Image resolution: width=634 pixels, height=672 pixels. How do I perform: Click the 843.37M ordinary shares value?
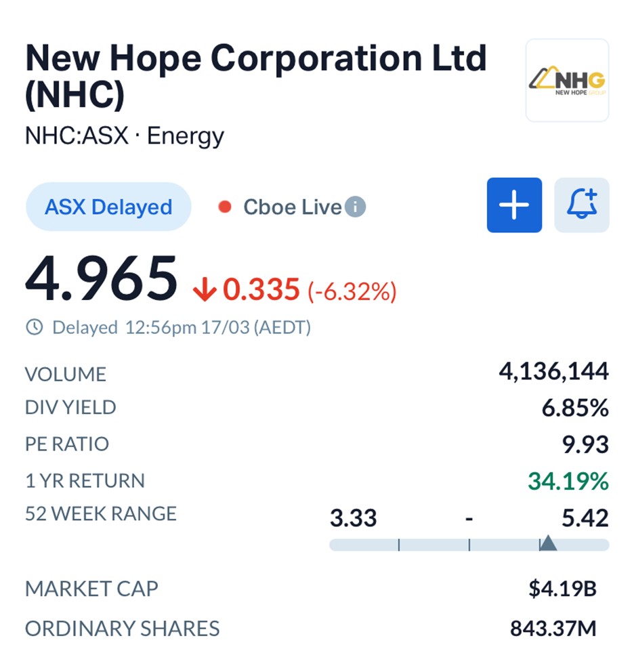point(553,629)
